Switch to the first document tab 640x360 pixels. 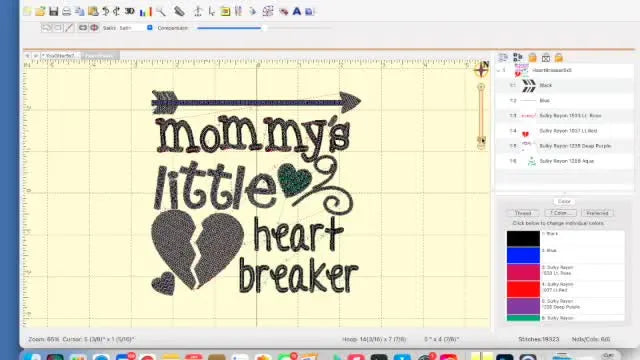[x=60, y=56]
